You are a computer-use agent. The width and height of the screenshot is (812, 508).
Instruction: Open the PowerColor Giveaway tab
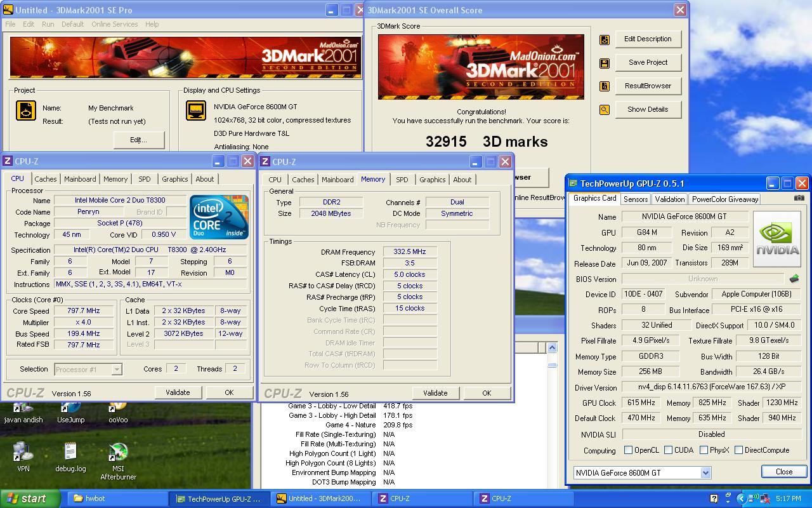coord(725,199)
